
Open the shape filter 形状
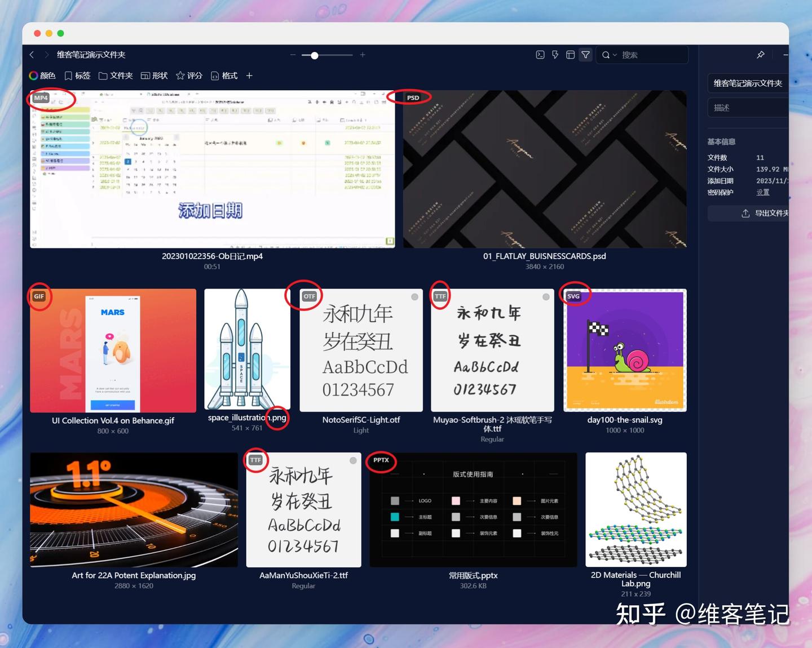tap(153, 75)
